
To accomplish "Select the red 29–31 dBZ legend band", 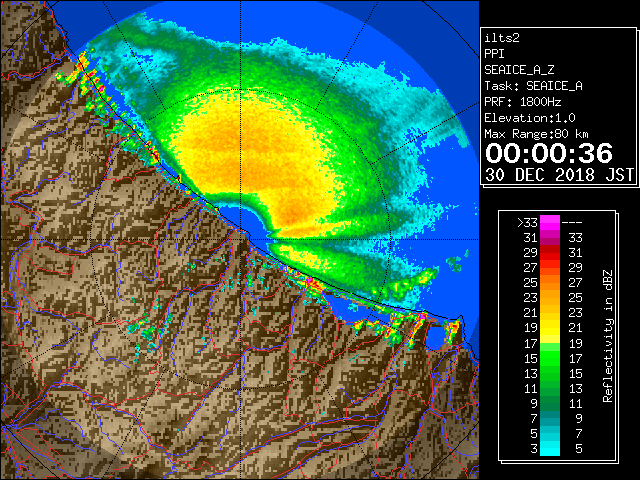I will pyautogui.click(x=550, y=253).
